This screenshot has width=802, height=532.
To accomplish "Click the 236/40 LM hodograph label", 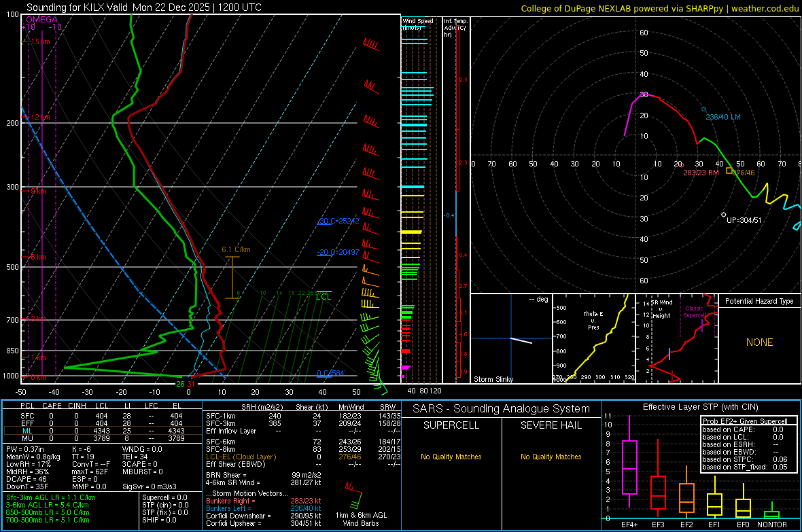I will point(723,117).
